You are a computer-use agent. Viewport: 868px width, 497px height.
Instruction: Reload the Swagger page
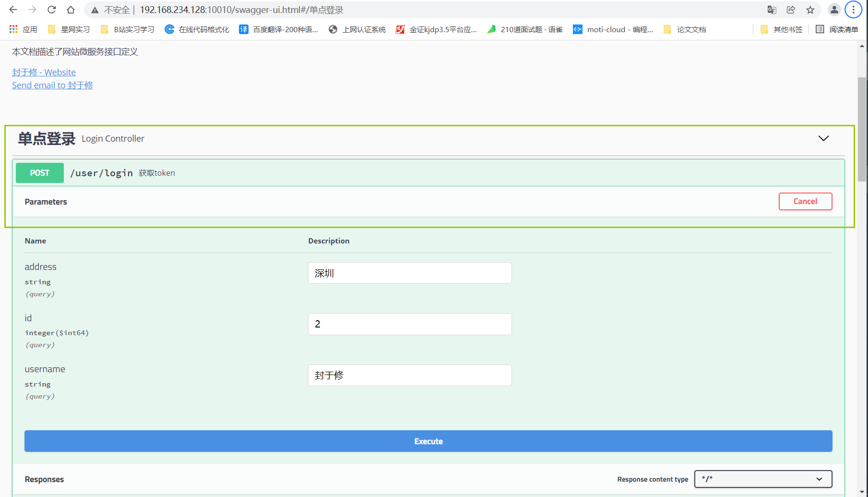51,10
